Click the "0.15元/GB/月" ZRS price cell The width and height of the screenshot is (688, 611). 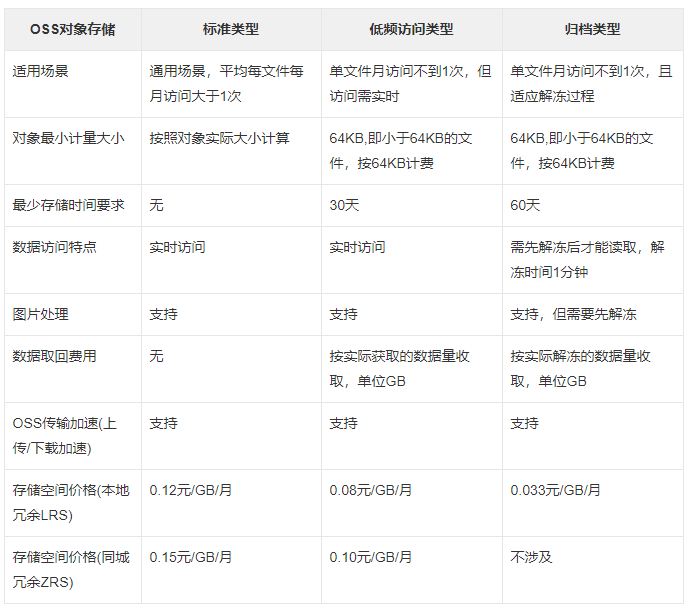(191, 557)
